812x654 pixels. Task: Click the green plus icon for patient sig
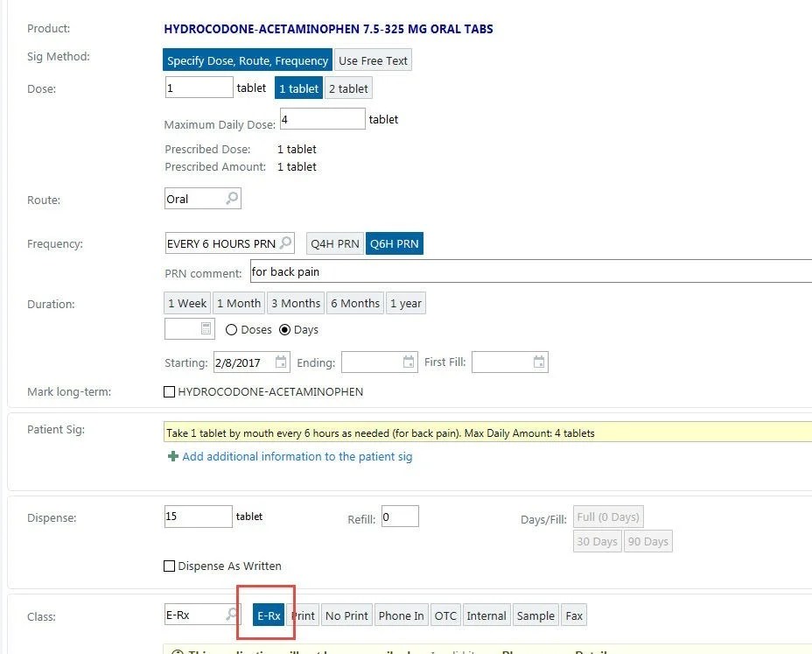tap(173, 456)
